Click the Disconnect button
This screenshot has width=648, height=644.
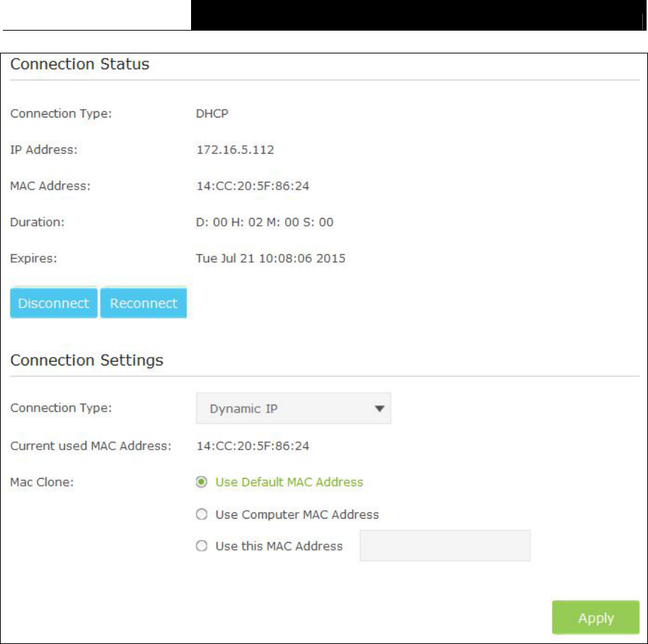pyautogui.click(x=53, y=303)
